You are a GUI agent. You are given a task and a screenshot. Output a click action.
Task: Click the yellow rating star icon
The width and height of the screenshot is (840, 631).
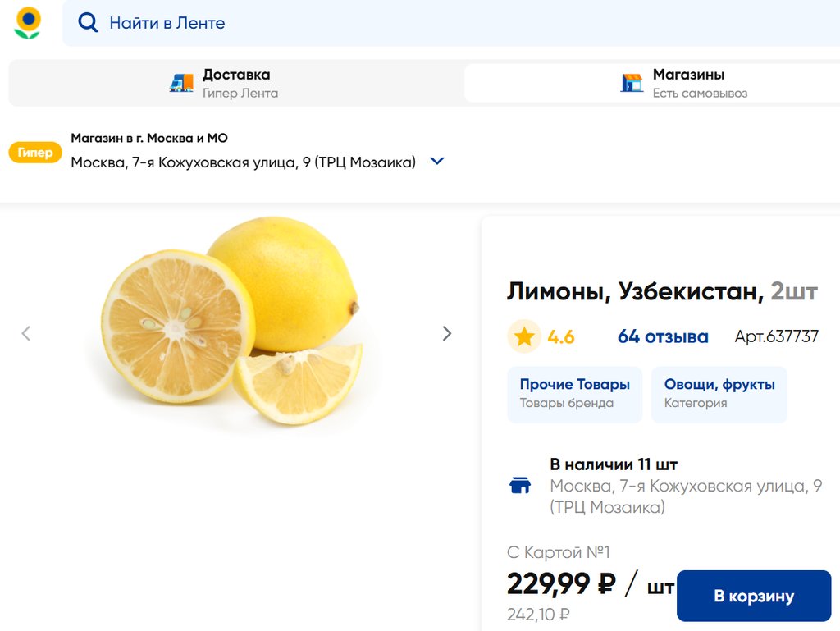coord(524,336)
